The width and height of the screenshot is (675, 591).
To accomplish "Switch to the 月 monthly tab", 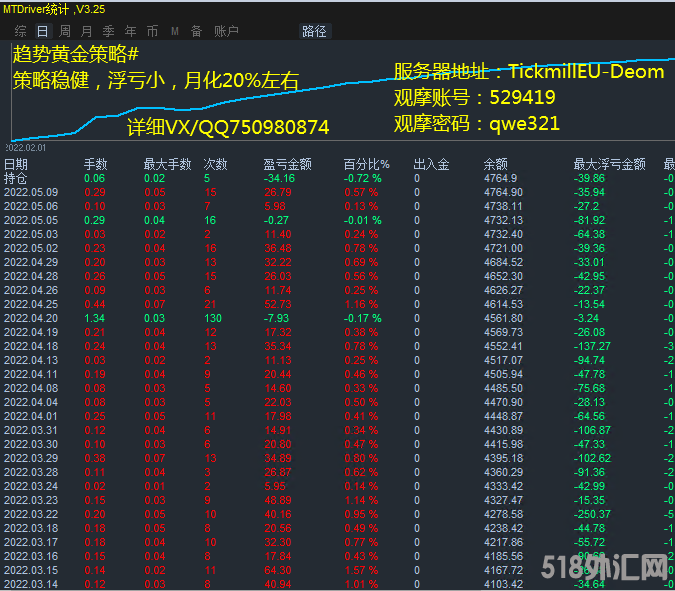I will [x=86, y=31].
